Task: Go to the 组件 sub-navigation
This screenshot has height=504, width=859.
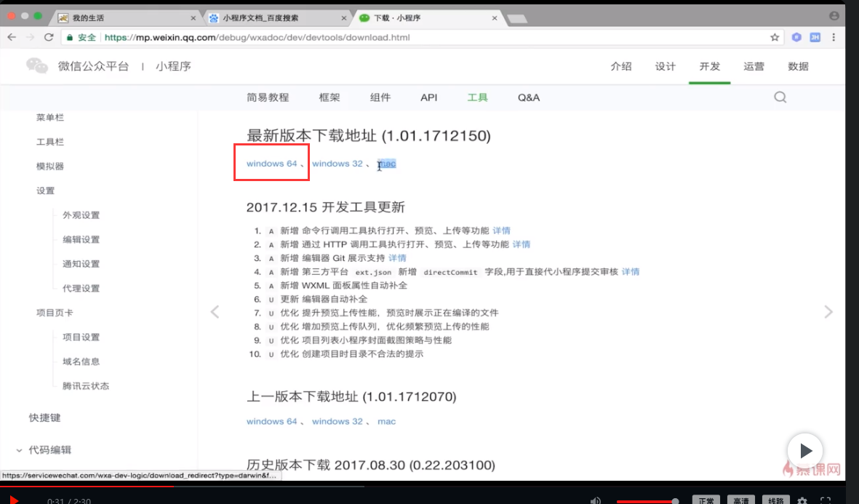Action: pos(380,97)
